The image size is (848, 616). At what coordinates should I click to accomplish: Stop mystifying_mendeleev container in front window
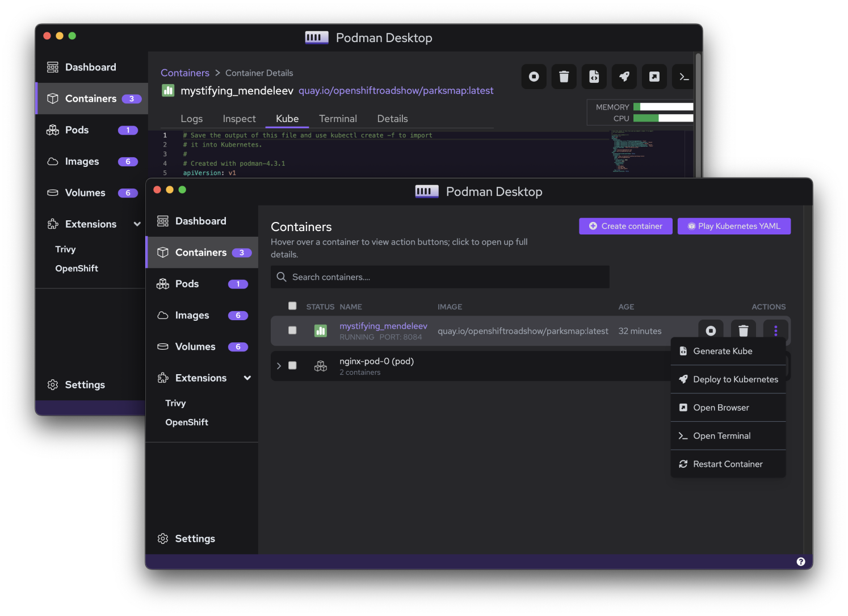coord(711,330)
